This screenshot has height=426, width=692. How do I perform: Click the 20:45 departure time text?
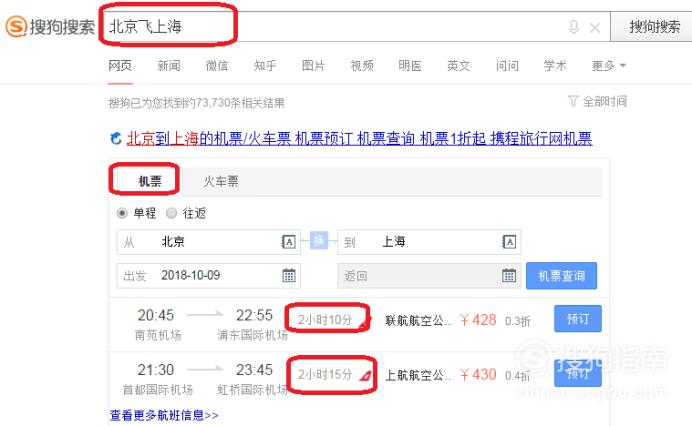pyautogui.click(x=156, y=315)
